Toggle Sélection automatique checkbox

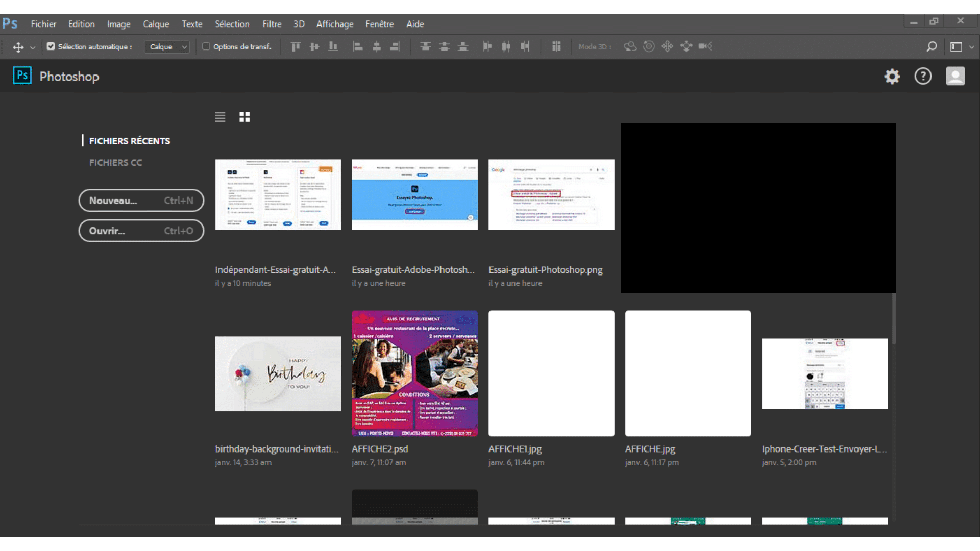click(x=51, y=46)
